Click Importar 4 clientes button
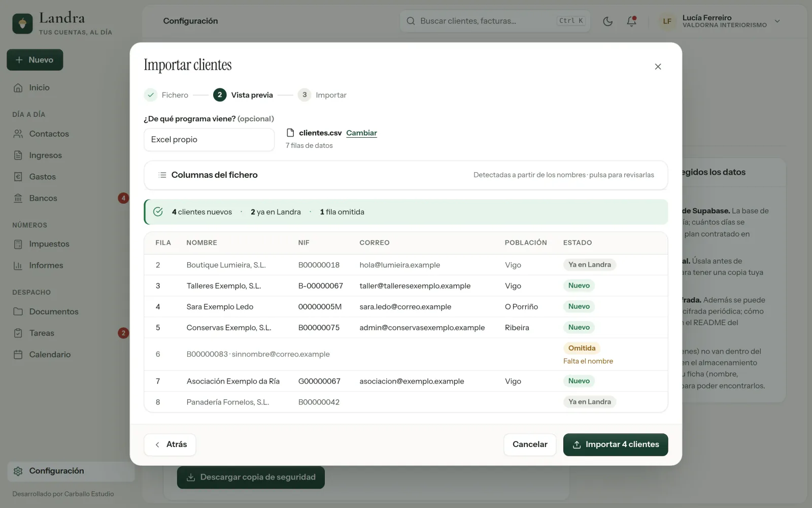 (616, 445)
